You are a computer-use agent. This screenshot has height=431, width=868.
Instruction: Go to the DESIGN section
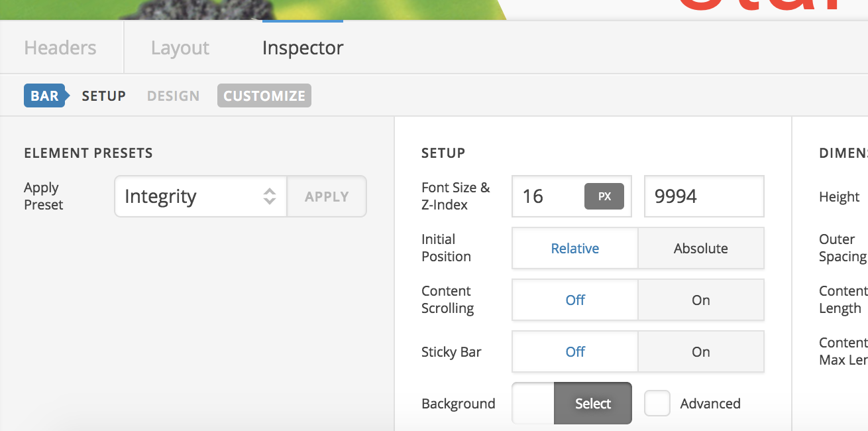(x=173, y=96)
